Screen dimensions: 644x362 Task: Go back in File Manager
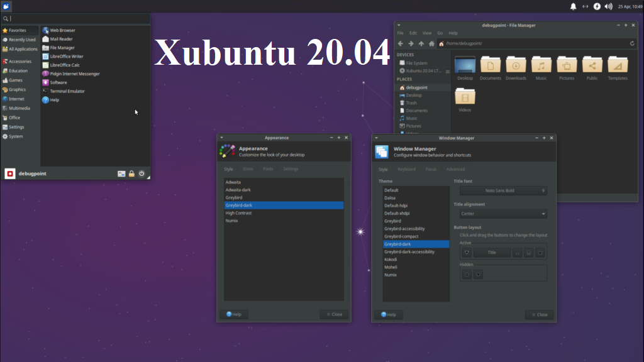tap(401, 43)
